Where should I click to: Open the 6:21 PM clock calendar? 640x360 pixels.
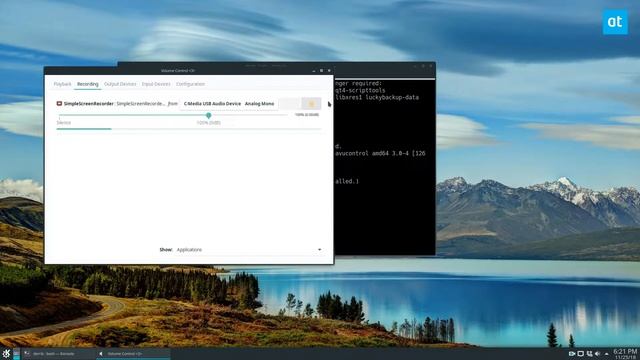coord(625,353)
